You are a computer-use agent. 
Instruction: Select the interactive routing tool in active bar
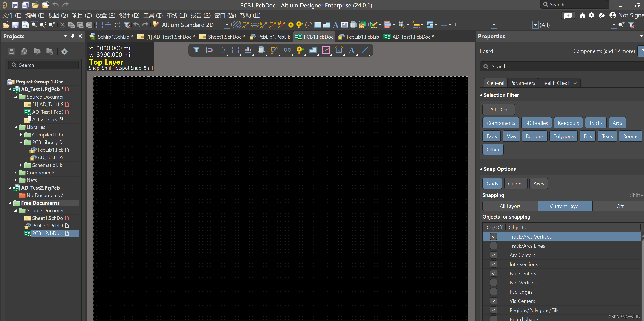pyautogui.click(x=274, y=50)
